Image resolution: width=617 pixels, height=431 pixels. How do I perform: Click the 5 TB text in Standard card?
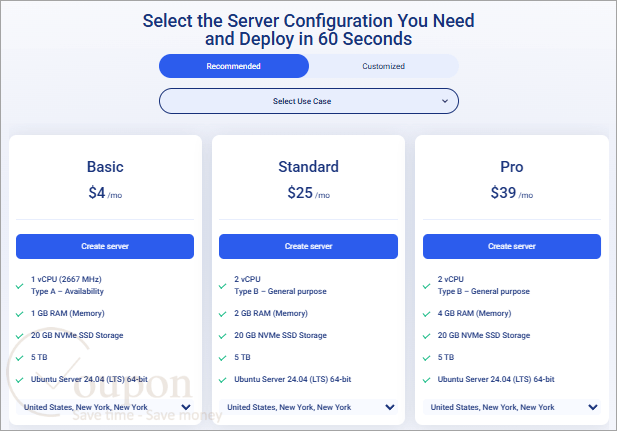242,357
